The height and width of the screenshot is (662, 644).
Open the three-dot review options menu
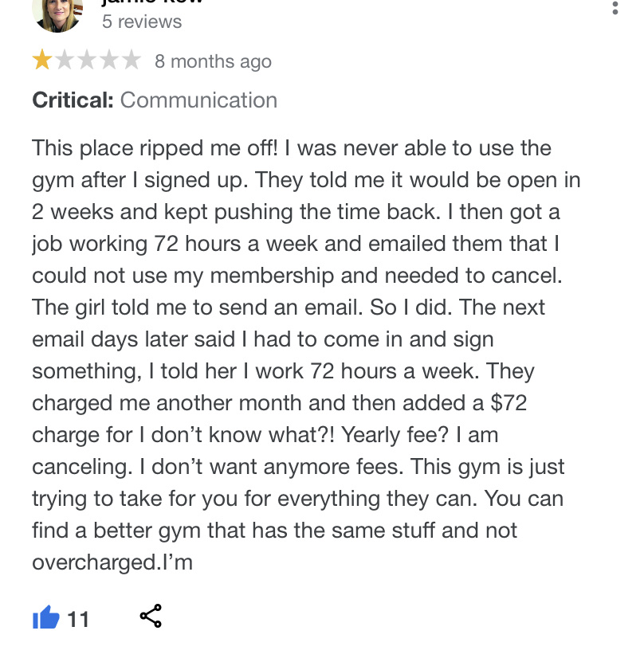[x=615, y=8]
